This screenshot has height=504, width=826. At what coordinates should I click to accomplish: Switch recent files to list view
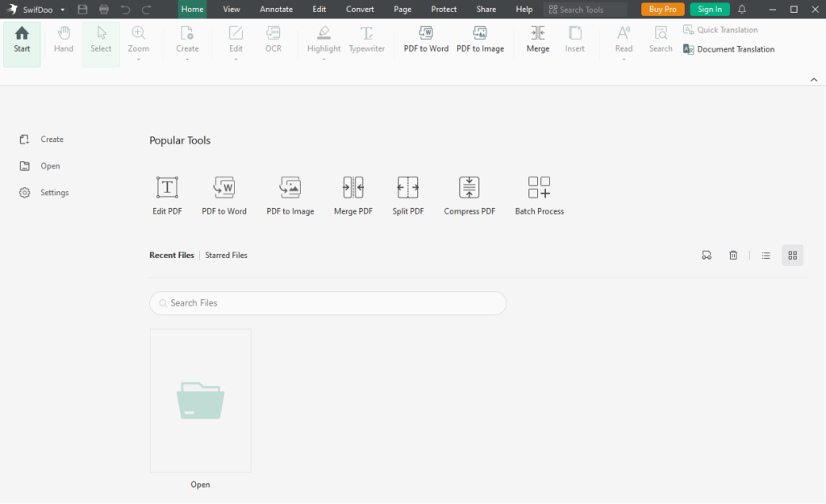tap(766, 256)
